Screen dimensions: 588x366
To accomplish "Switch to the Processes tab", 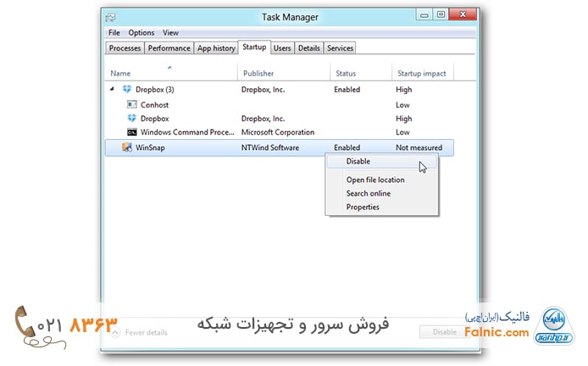I will click(x=125, y=48).
